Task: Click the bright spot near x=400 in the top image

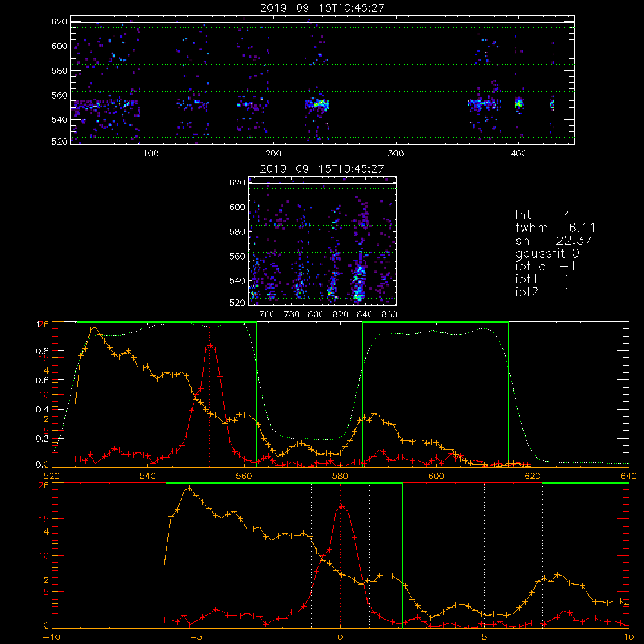Action: 518,103
